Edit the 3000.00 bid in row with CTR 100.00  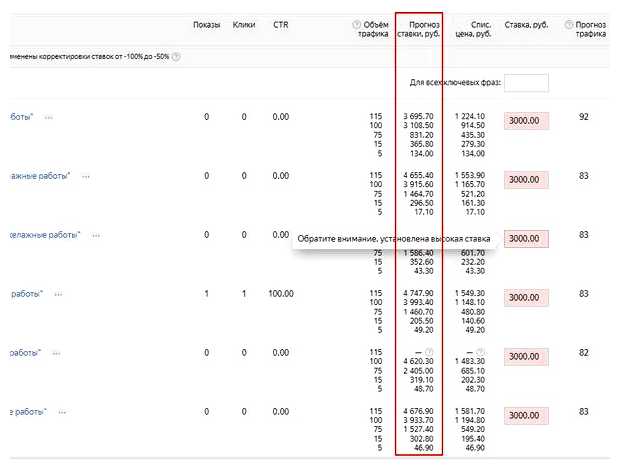tap(526, 297)
